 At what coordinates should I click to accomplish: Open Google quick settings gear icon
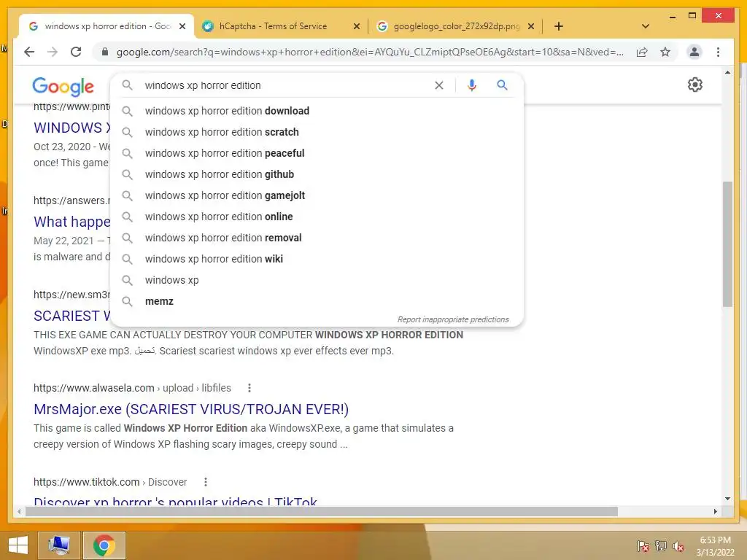click(x=695, y=85)
